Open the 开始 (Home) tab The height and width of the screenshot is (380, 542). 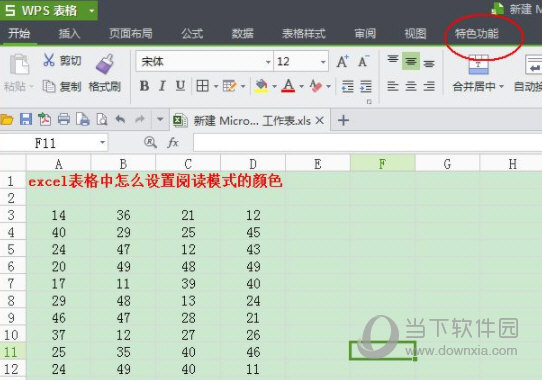tap(19, 34)
